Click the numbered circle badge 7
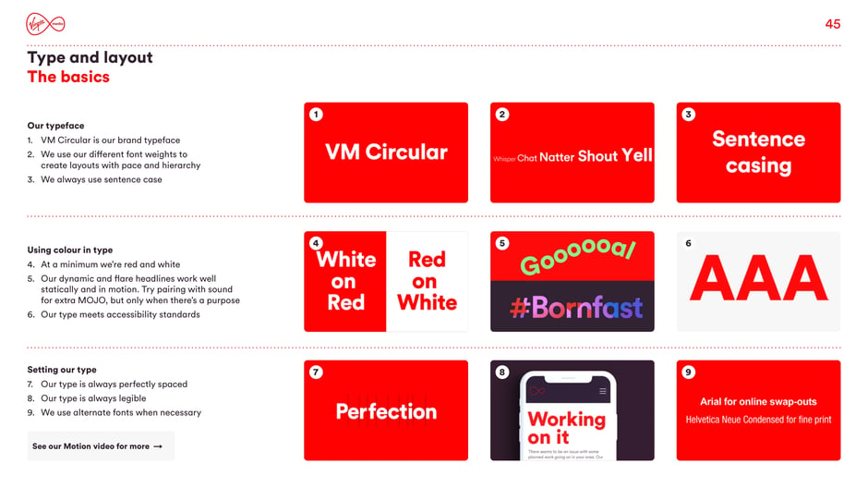 pos(316,372)
